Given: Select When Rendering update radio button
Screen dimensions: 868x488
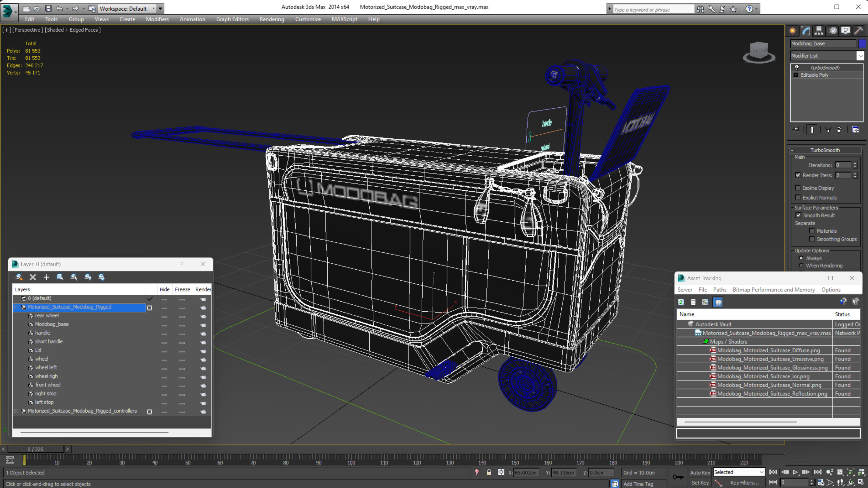Looking at the screenshot, I should 801,265.
